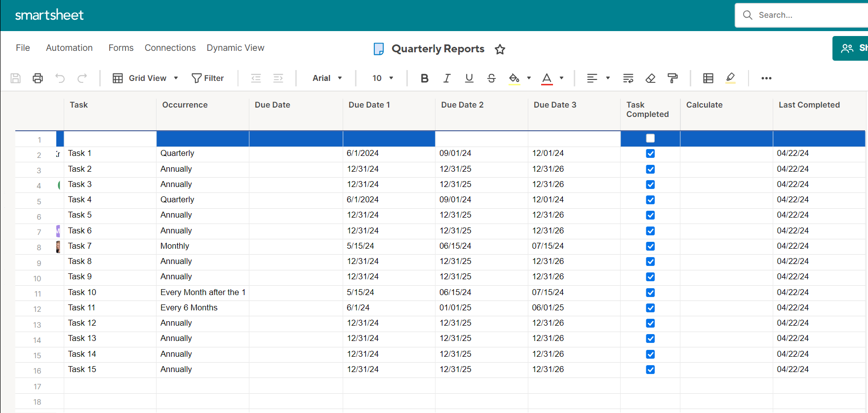
Task: Toggle Underline formatting
Action: pos(469,78)
